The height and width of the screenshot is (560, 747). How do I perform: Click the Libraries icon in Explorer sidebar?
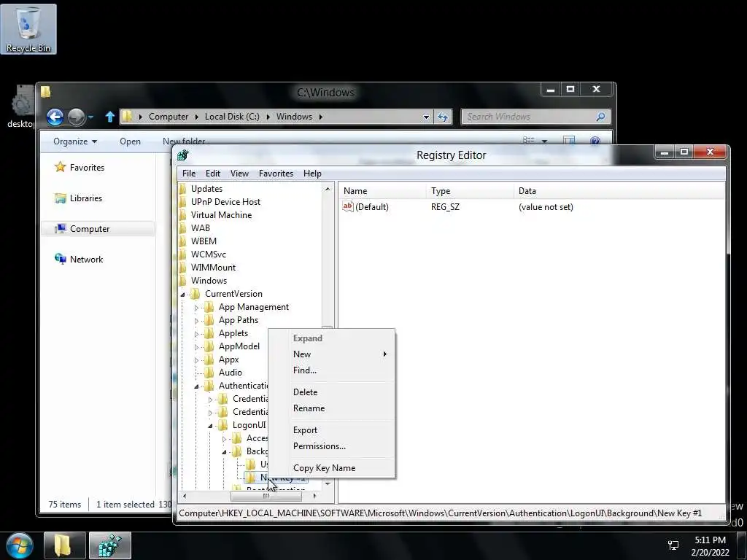[x=60, y=198]
